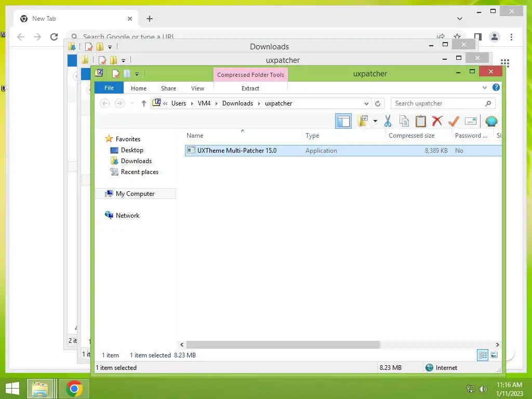Click the 8,389 KB size cell
Image resolution: width=532 pixels, height=399 pixels.
[x=436, y=151]
